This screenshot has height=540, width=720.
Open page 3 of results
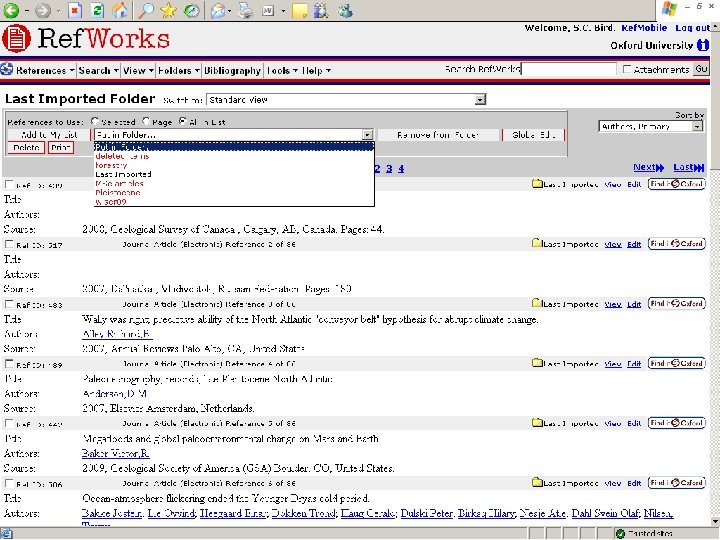click(x=389, y=169)
